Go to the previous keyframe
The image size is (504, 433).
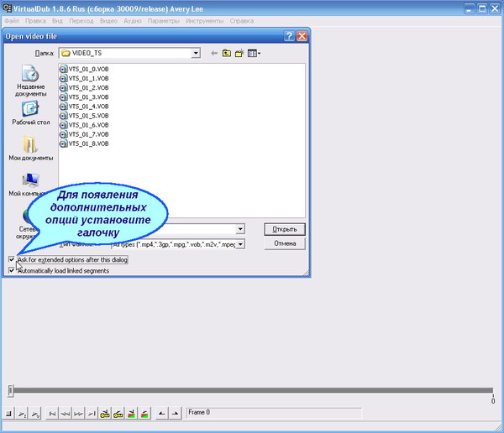(105, 414)
